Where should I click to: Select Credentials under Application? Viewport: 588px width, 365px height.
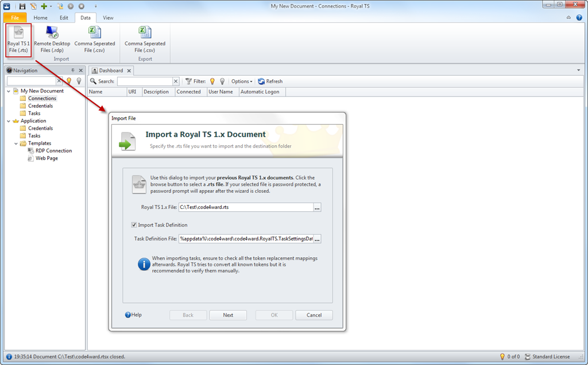[41, 128]
